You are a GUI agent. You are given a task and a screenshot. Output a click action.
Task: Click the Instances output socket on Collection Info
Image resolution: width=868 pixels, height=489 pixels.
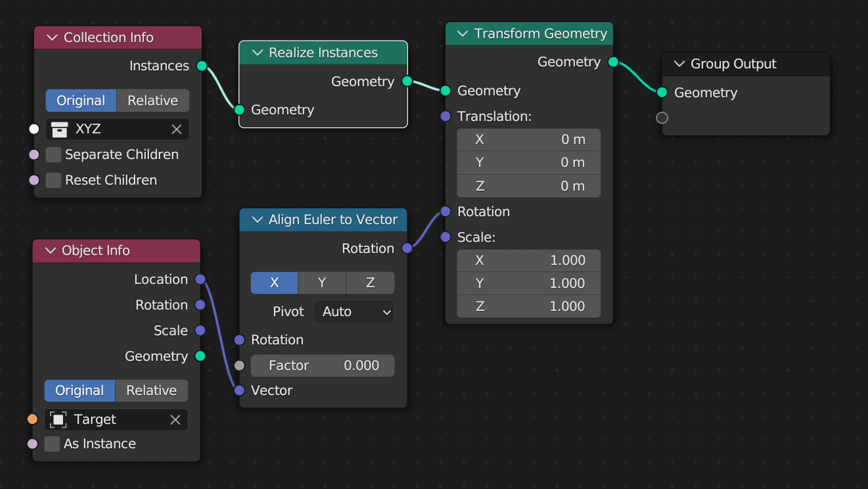point(202,66)
